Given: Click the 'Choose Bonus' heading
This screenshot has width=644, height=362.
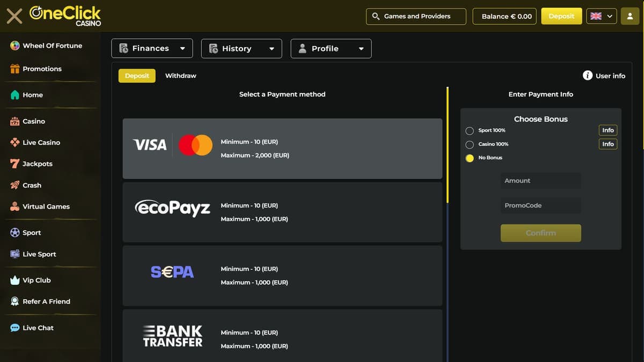Looking at the screenshot, I should coord(541,119).
